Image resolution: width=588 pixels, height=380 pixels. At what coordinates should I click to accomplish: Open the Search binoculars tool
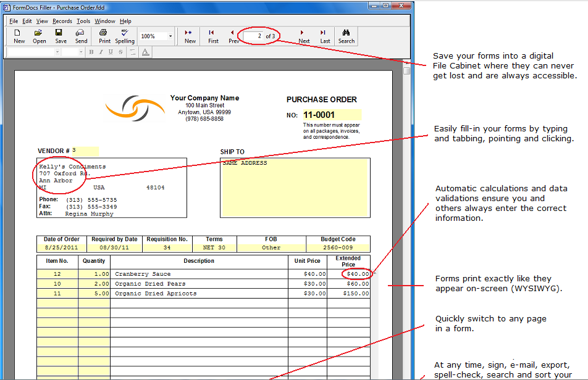point(346,36)
